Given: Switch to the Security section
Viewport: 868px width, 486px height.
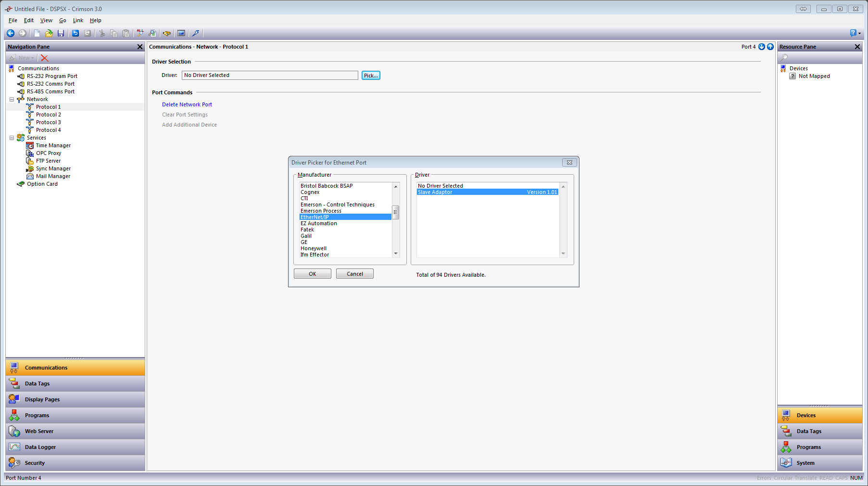Looking at the screenshot, I should click(75, 463).
